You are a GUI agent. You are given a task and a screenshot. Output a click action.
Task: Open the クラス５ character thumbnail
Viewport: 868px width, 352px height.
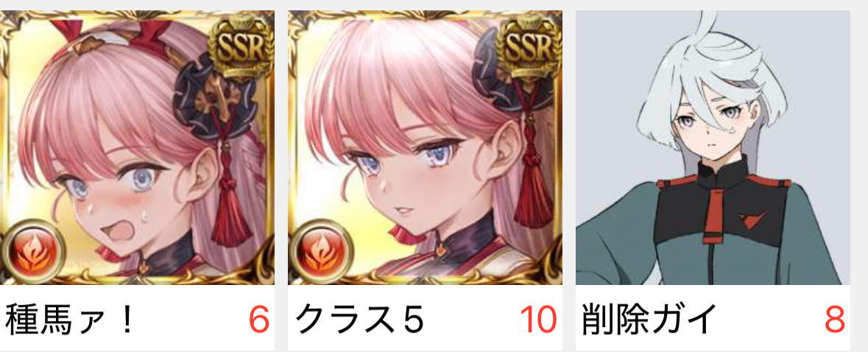425,147
